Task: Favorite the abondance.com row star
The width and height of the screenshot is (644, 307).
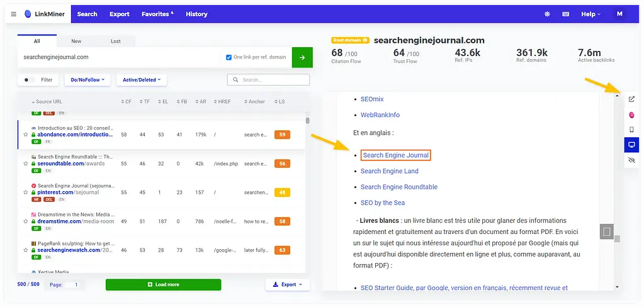Action: (x=25, y=135)
